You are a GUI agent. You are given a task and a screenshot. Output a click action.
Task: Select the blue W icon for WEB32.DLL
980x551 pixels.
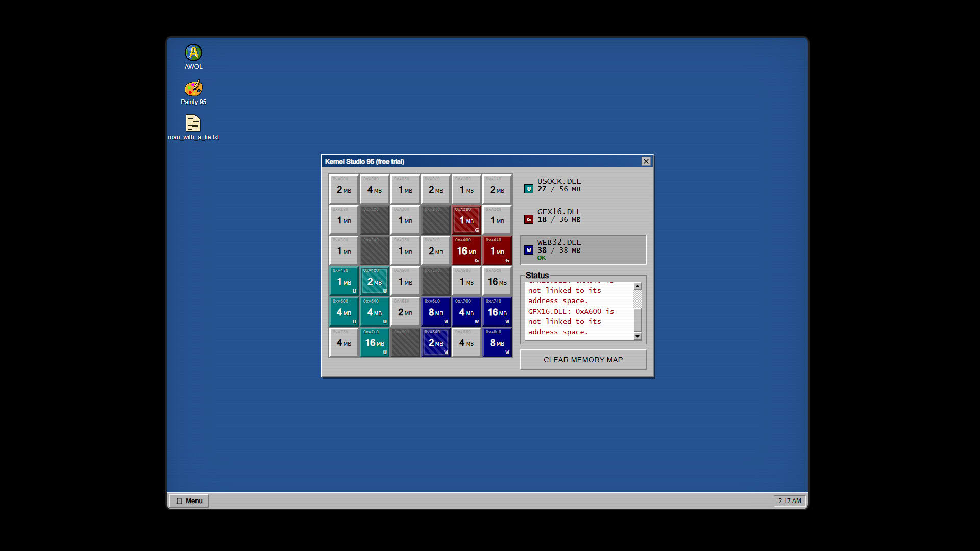529,250
